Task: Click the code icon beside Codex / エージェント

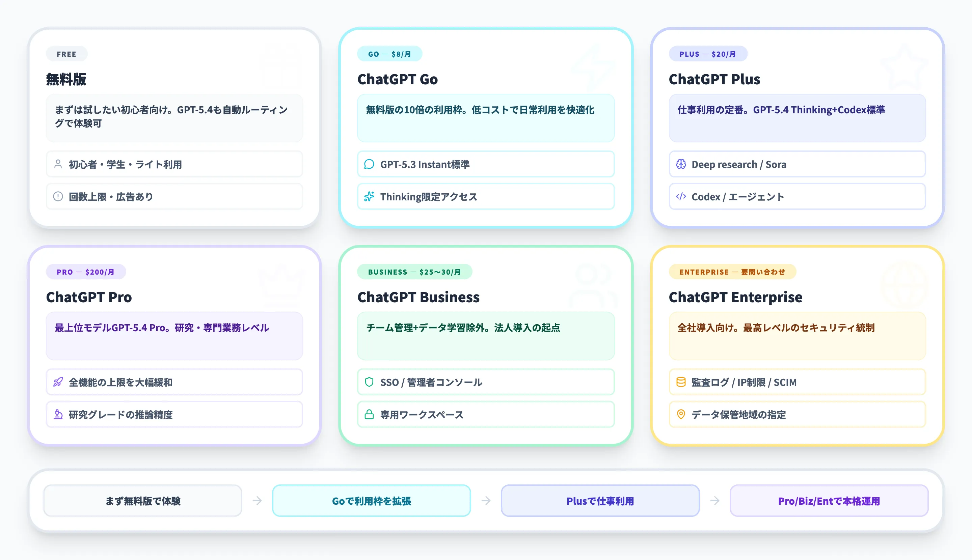Action: 681,197
